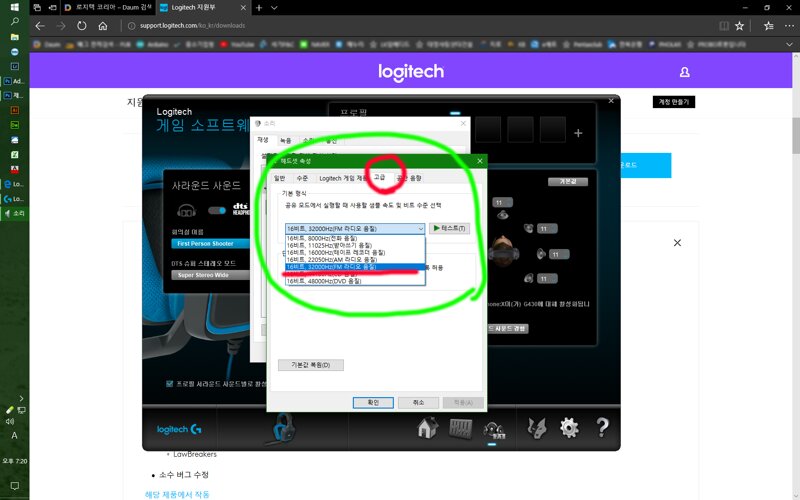Confirm with the 확인 button
800x500 pixels.
(373, 403)
